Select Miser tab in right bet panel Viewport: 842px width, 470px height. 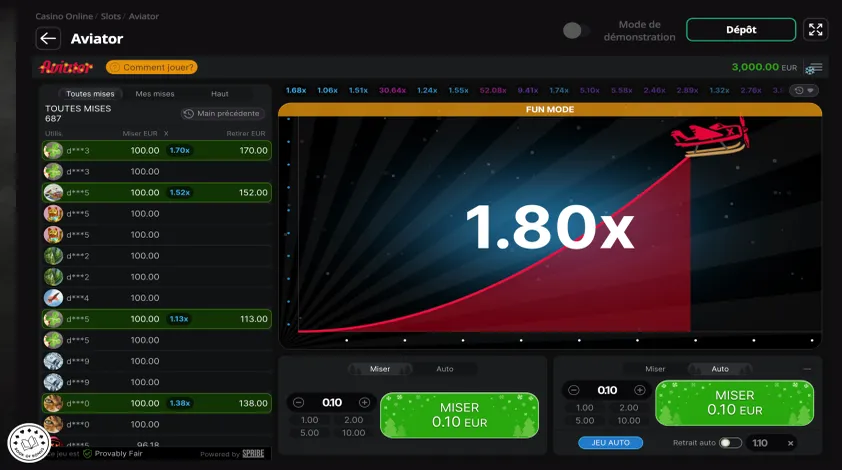(x=655, y=369)
